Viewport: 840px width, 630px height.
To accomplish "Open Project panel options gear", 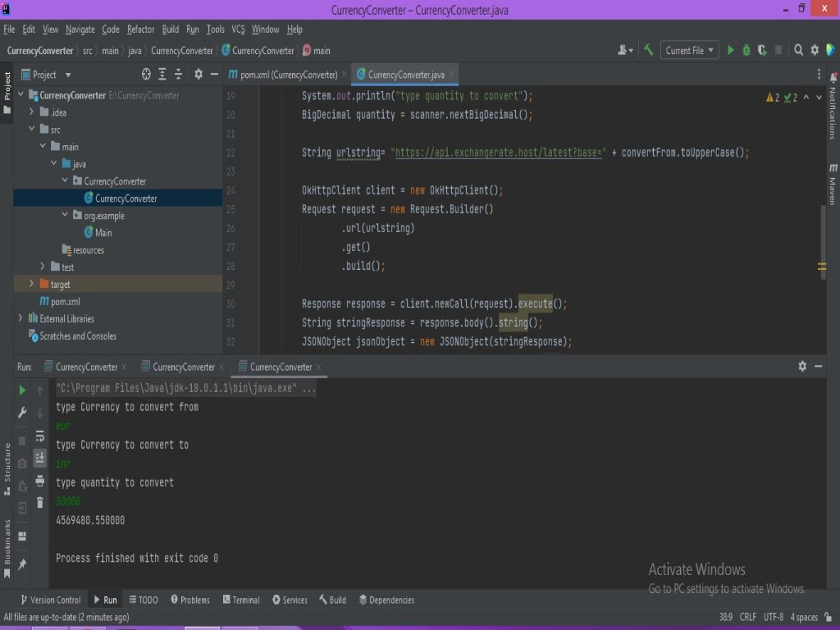I will click(x=199, y=75).
